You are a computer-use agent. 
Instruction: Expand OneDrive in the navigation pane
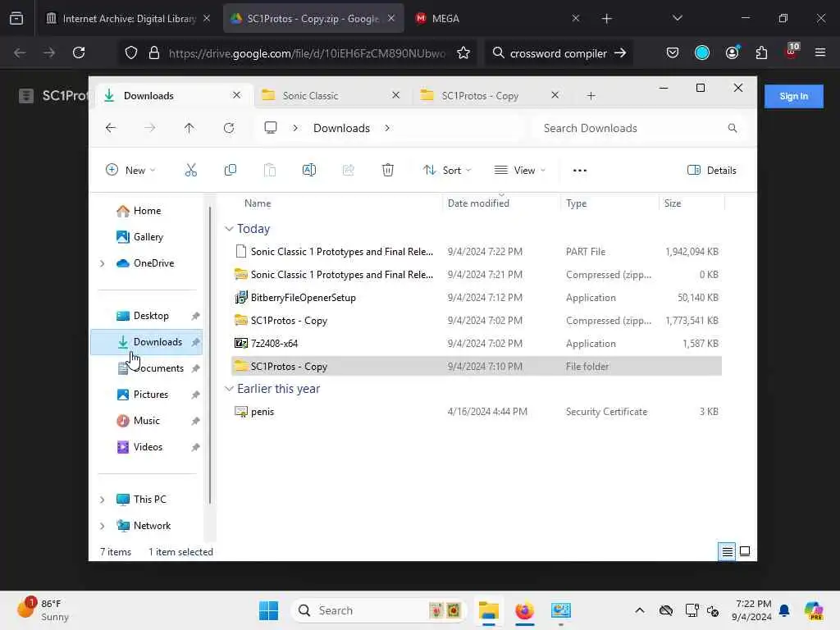tap(102, 263)
